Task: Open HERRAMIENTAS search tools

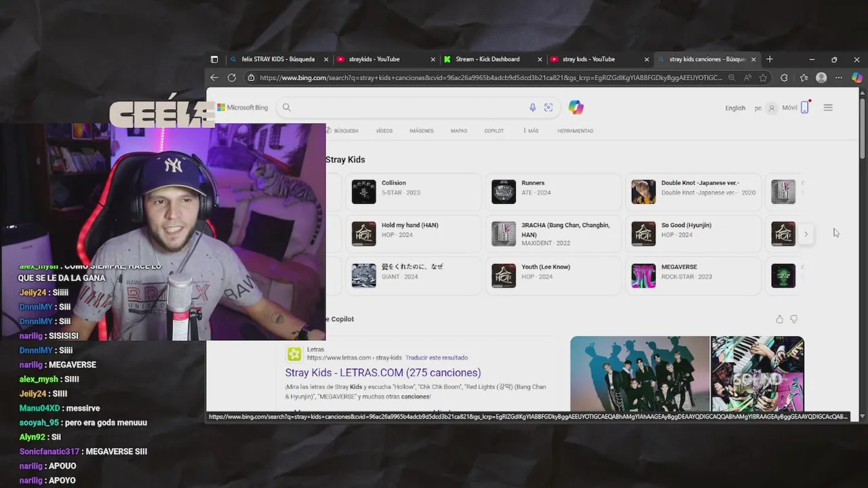Action: (575, 131)
